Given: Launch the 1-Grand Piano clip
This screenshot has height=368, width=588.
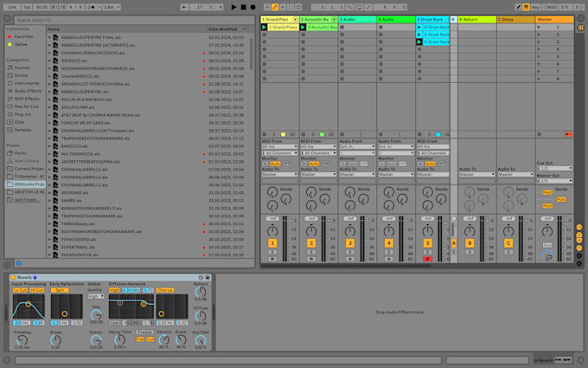Looking at the screenshot, I should (264, 27).
